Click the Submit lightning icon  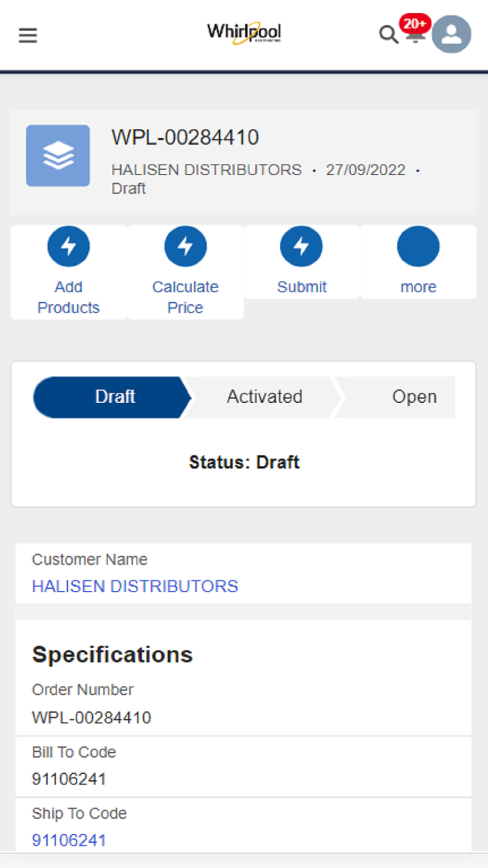coord(301,246)
